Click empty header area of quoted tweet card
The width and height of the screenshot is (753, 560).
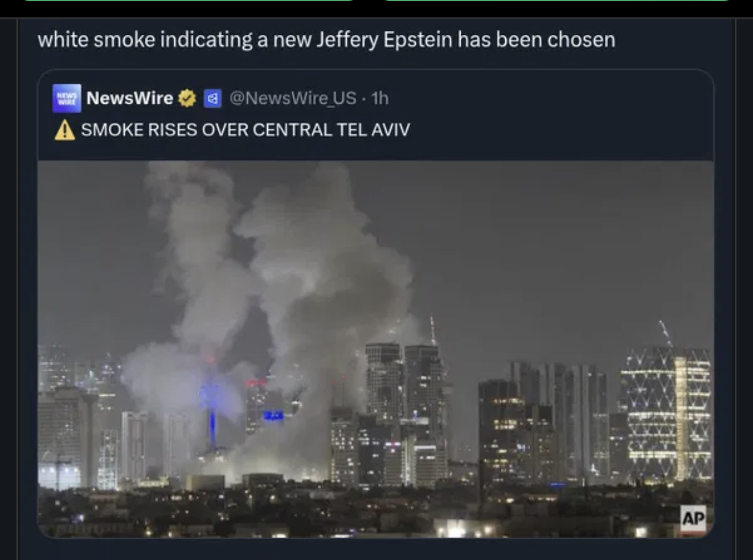point(552,113)
